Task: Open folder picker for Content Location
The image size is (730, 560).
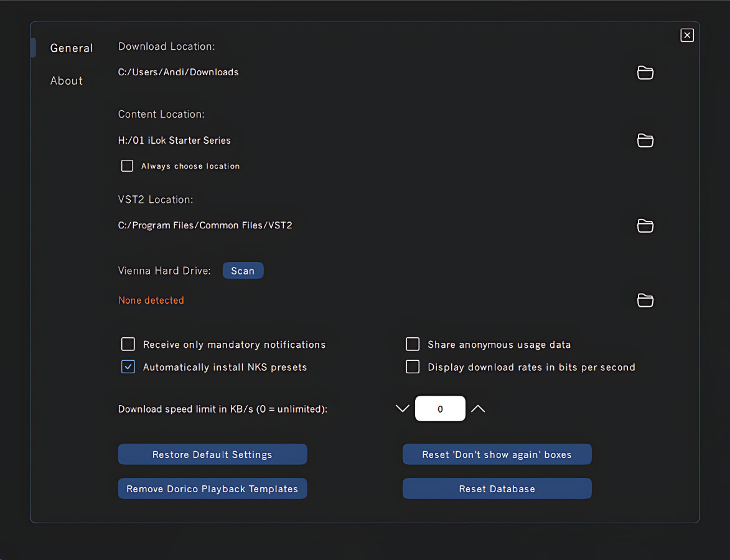Action: tap(645, 141)
